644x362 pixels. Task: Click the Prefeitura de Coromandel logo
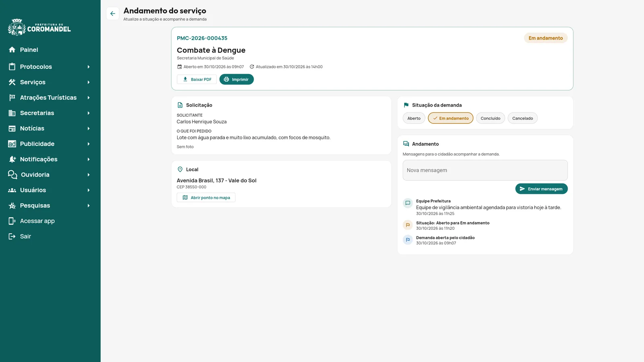[x=39, y=27]
